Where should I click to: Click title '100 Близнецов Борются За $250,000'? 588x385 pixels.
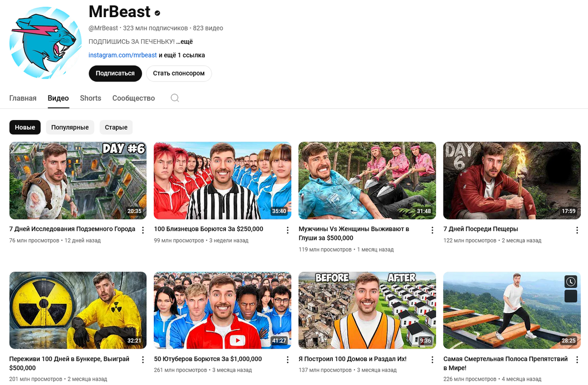pyautogui.click(x=208, y=229)
